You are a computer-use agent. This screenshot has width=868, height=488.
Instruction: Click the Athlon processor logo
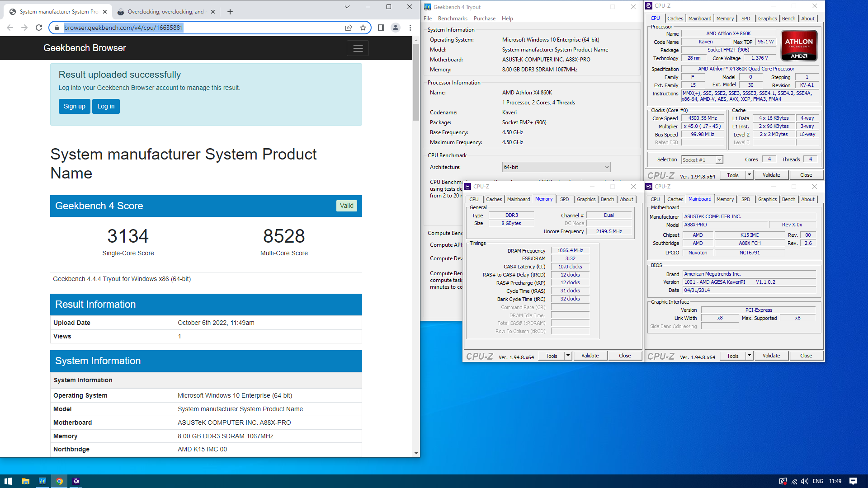[799, 45]
